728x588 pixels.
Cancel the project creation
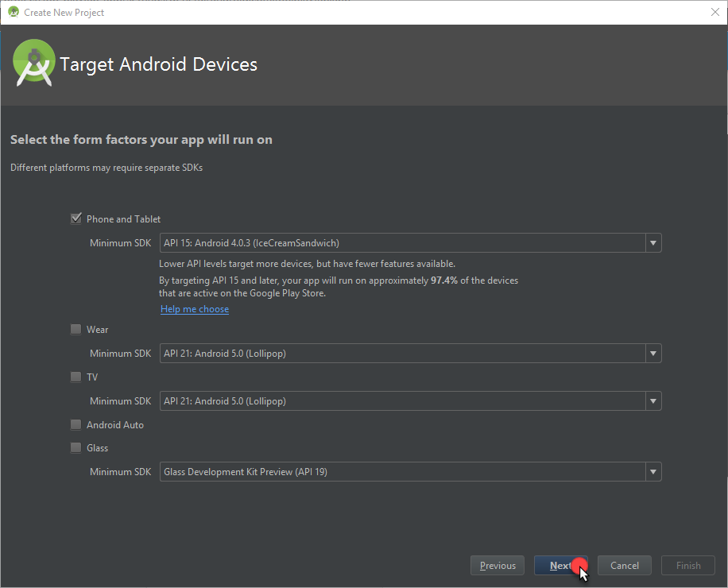click(x=624, y=565)
